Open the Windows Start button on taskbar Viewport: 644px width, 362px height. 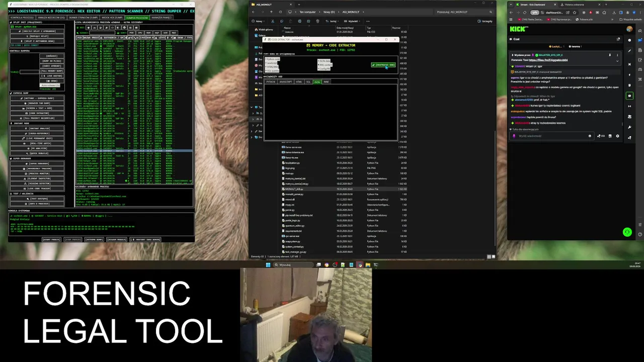point(268,265)
